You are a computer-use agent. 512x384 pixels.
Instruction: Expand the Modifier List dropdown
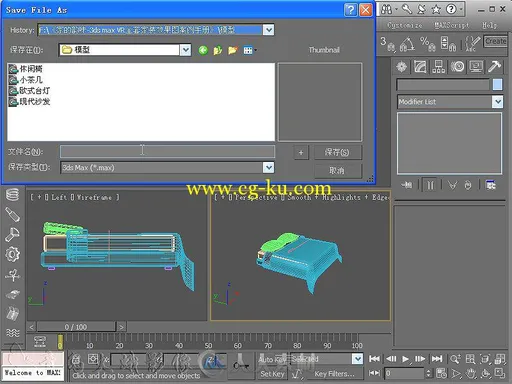click(x=497, y=102)
